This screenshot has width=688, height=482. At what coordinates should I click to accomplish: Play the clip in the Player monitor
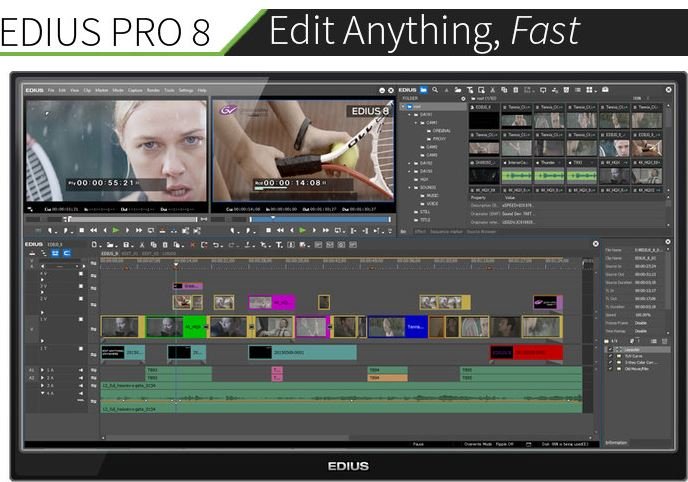pyautogui.click(x=116, y=230)
